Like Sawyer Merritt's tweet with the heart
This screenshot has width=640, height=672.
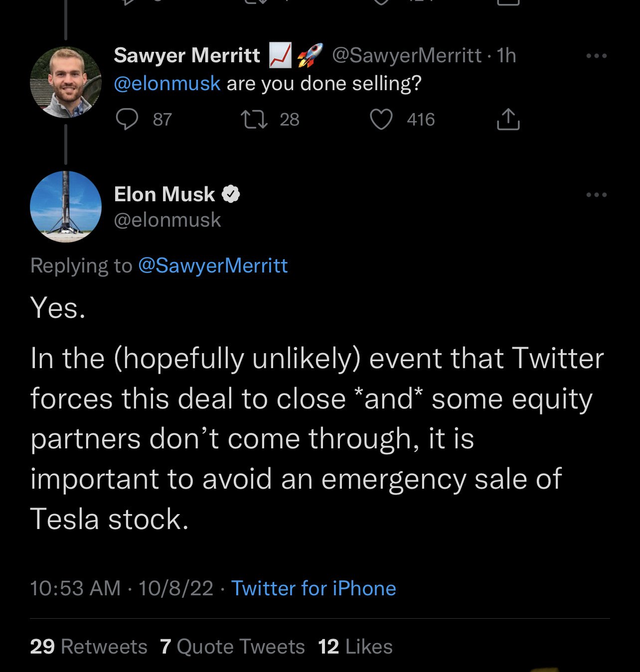point(381,120)
